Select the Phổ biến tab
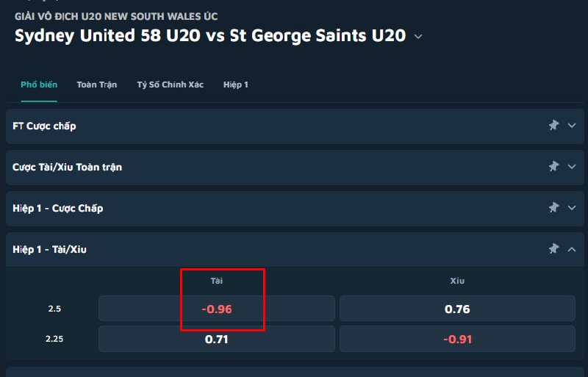Viewport: 588px width, 377px height. pos(39,85)
